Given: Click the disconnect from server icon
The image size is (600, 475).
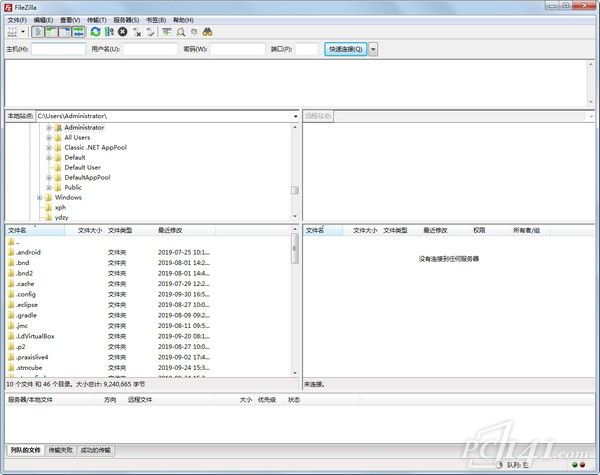Looking at the screenshot, I should pyautogui.click(x=137, y=32).
